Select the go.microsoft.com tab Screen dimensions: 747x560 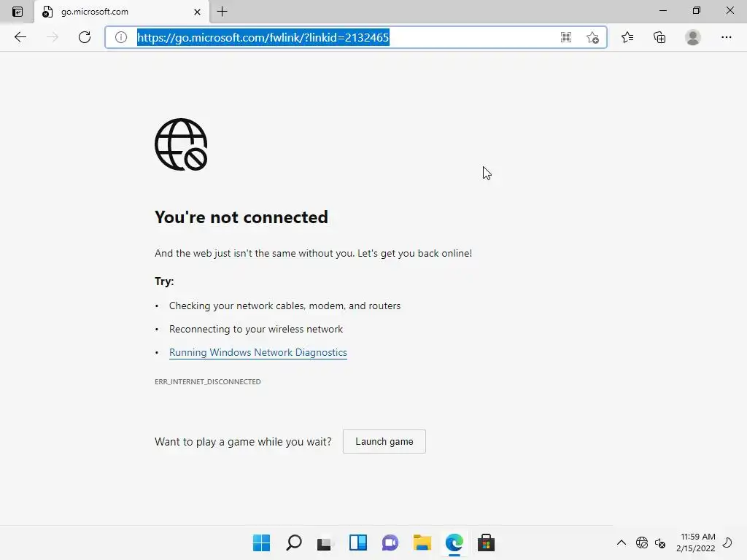coord(122,12)
